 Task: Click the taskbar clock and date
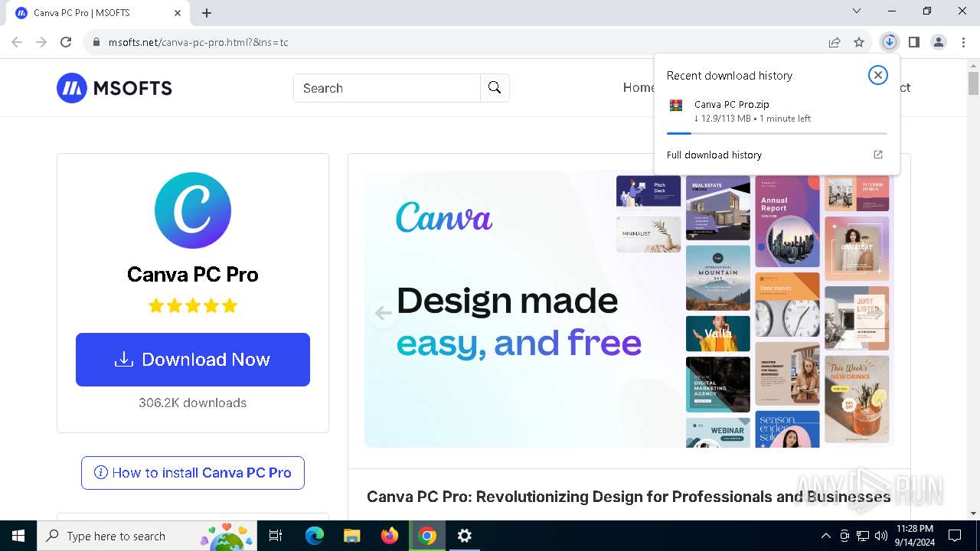[x=914, y=536]
